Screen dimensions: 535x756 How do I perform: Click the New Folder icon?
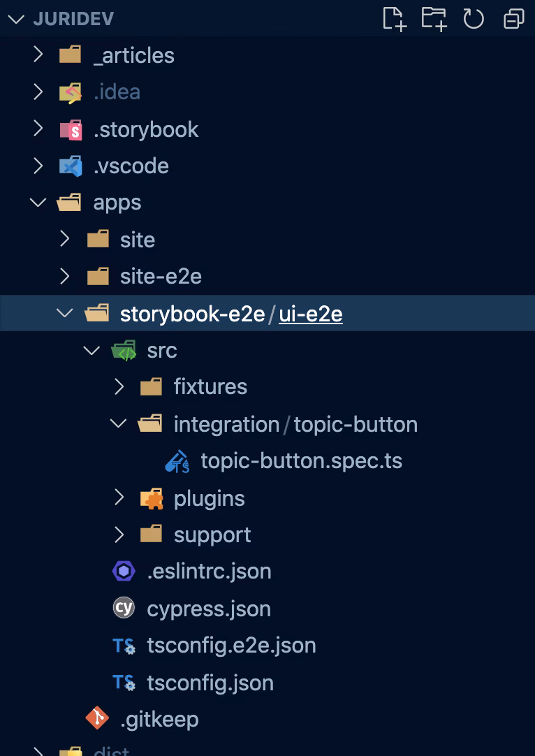[x=434, y=19]
